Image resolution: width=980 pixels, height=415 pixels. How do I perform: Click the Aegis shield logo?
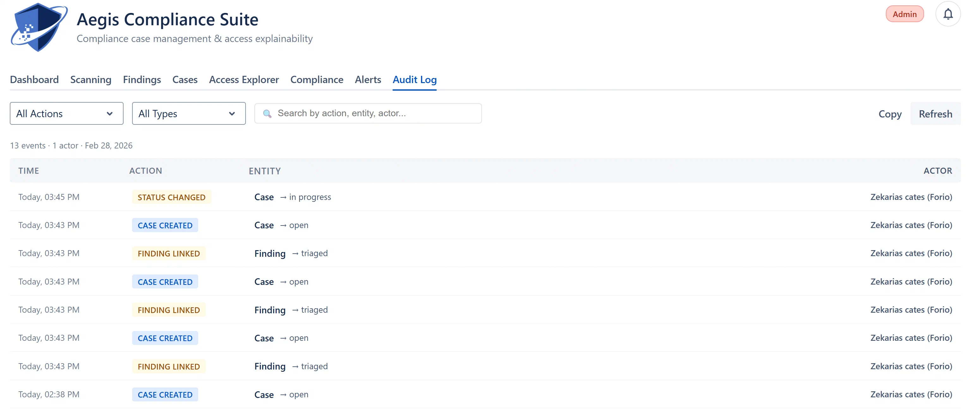point(39,27)
